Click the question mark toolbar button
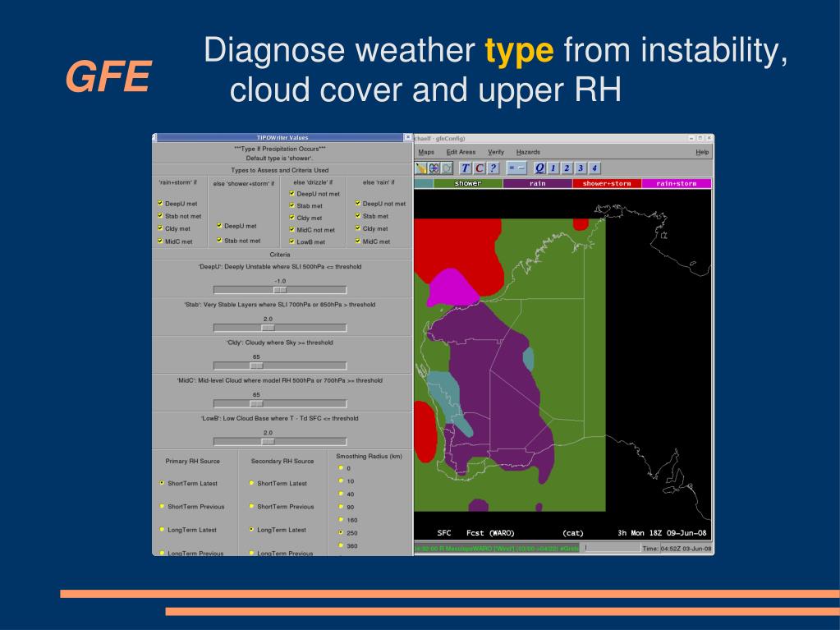840x630 pixels. (x=493, y=168)
